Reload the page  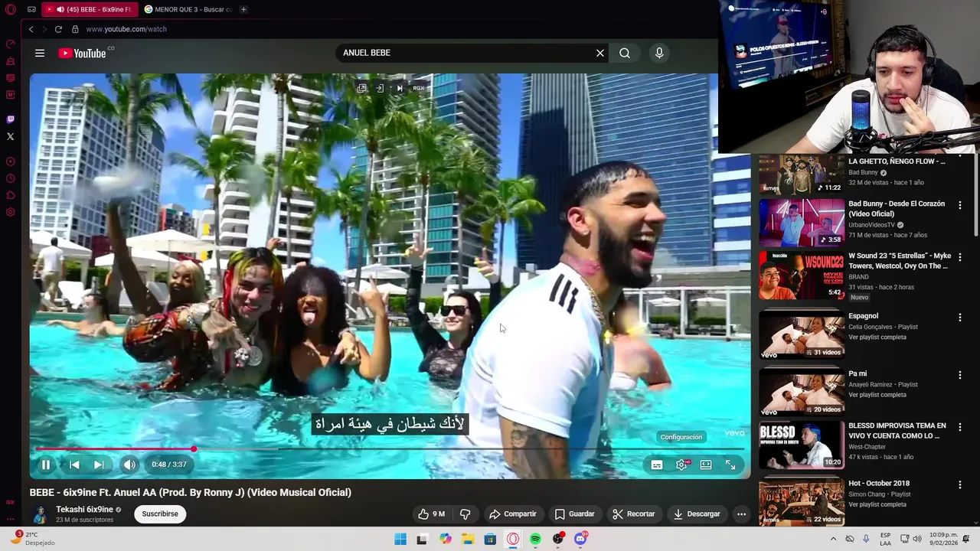pyautogui.click(x=58, y=29)
